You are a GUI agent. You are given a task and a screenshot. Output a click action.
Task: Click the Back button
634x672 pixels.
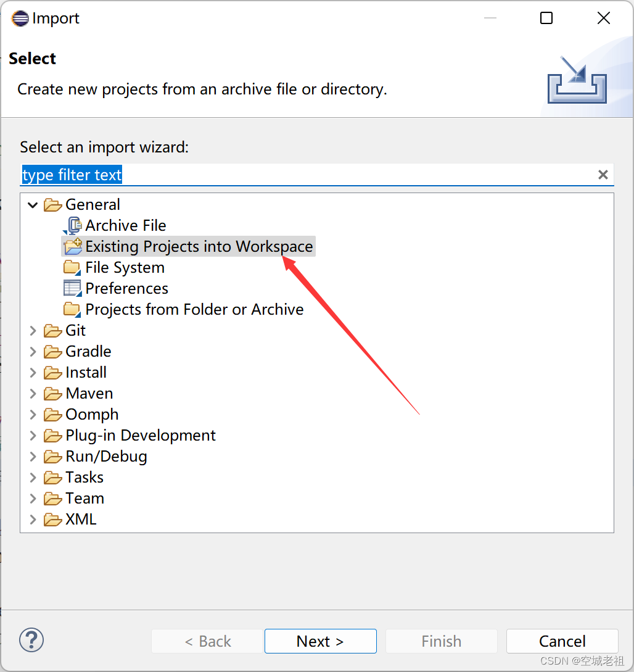pyautogui.click(x=207, y=641)
